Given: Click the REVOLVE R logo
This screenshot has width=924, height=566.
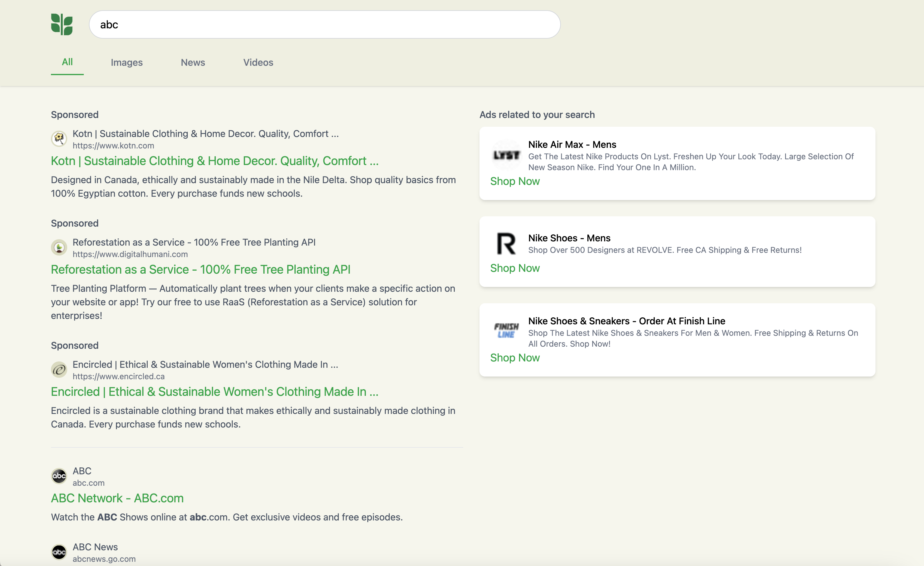Looking at the screenshot, I should coord(506,243).
